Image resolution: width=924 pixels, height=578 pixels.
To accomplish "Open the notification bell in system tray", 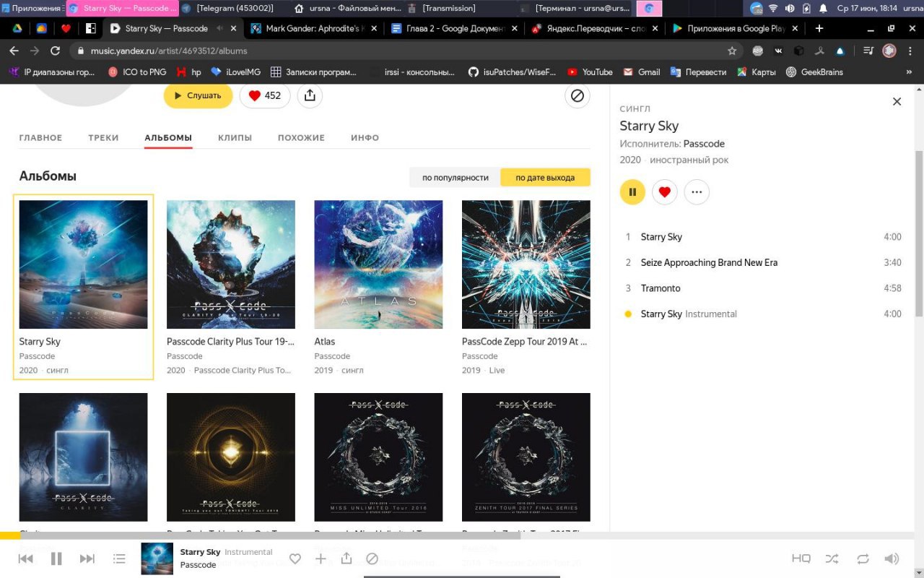I will (823, 9).
